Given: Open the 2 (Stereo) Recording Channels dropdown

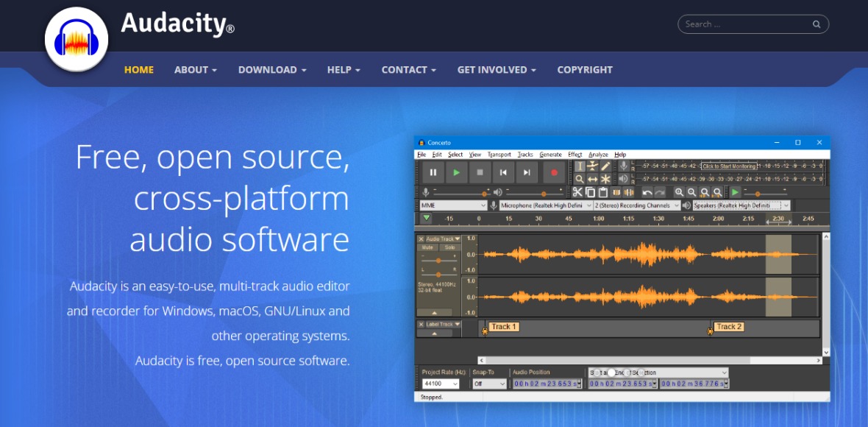Looking at the screenshot, I should pos(636,205).
